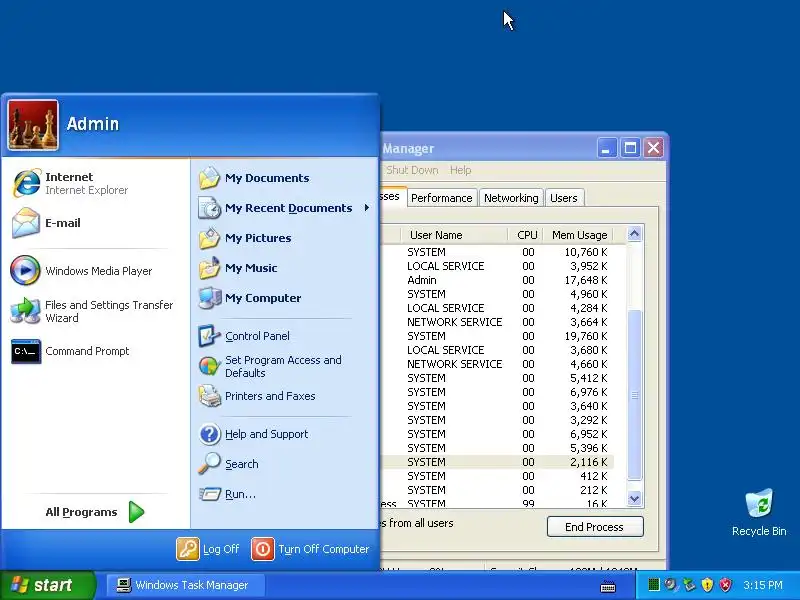Select process row with 3,664 K memory

(497, 322)
